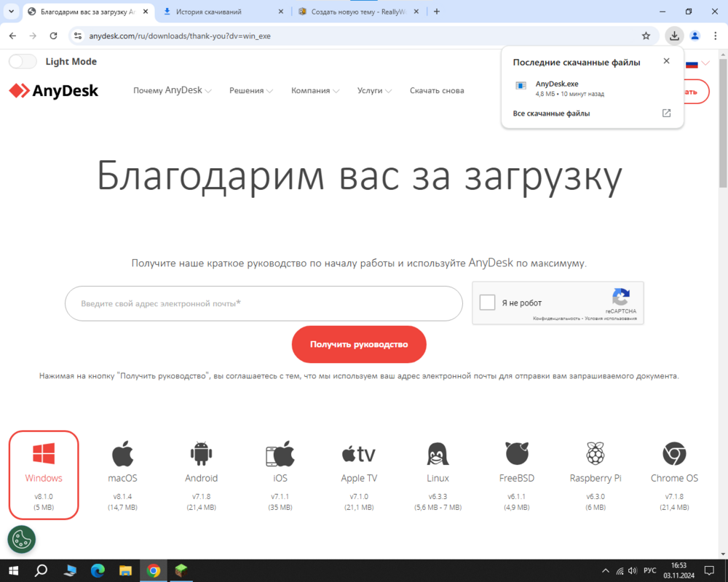Open a new browser tab
Screen dimensions: 728x582
coord(436,12)
